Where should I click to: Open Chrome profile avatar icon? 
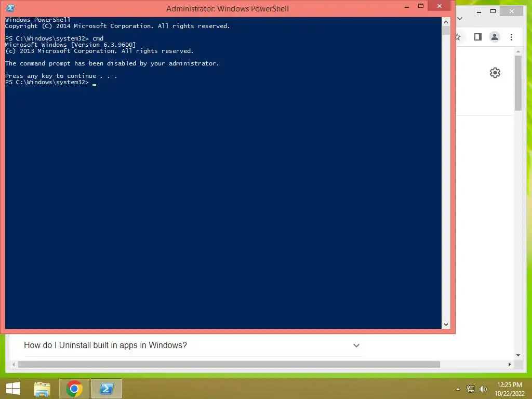pyautogui.click(x=495, y=37)
